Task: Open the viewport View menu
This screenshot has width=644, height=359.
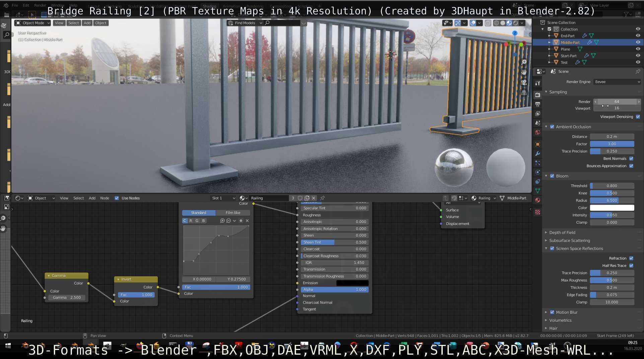Action: (x=59, y=23)
